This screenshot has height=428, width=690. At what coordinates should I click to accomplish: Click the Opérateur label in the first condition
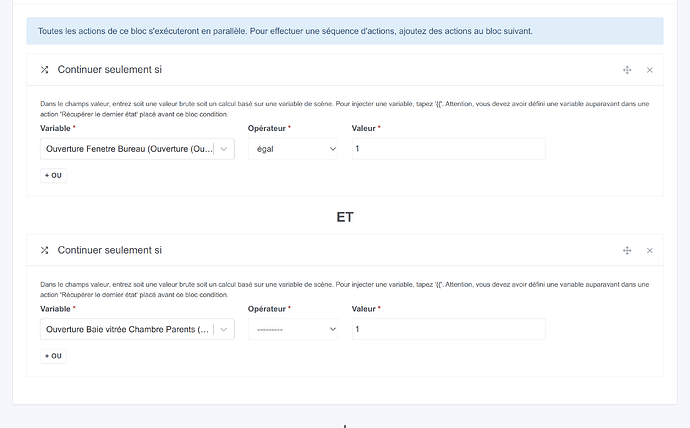[268, 129]
